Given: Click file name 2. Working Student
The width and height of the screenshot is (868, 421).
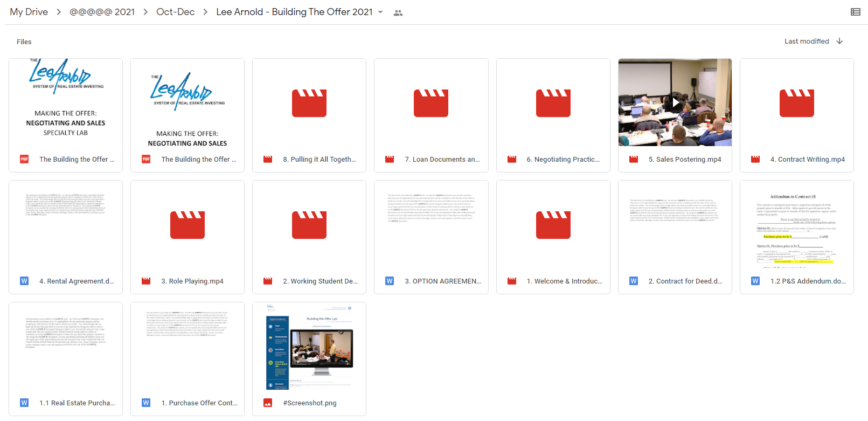Looking at the screenshot, I should [320, 281].
